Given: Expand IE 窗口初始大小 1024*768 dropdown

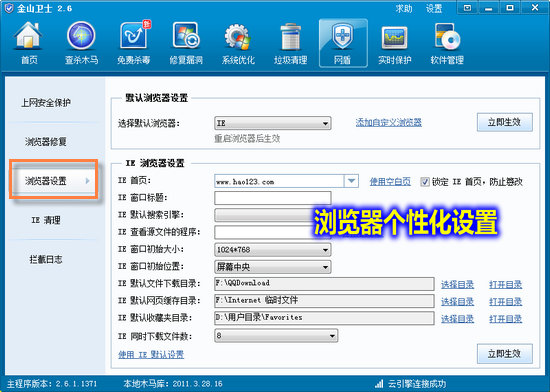Looking at the screenshot, I should [x=273, y=250].
